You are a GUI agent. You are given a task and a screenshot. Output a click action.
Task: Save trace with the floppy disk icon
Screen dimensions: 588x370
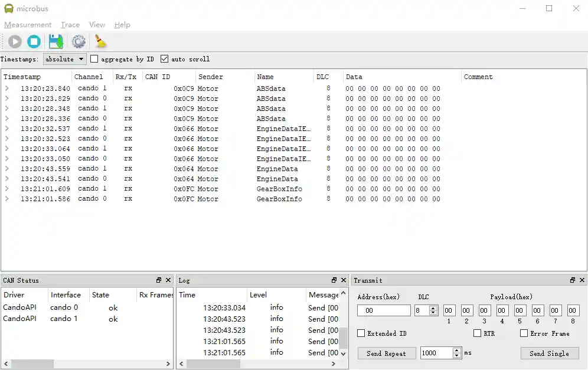pos(56,41)
